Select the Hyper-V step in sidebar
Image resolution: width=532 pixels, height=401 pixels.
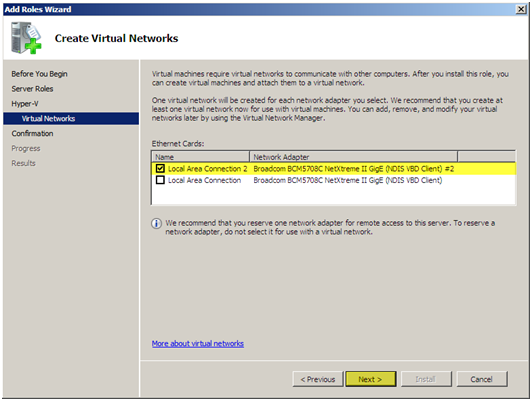[25, 104]
